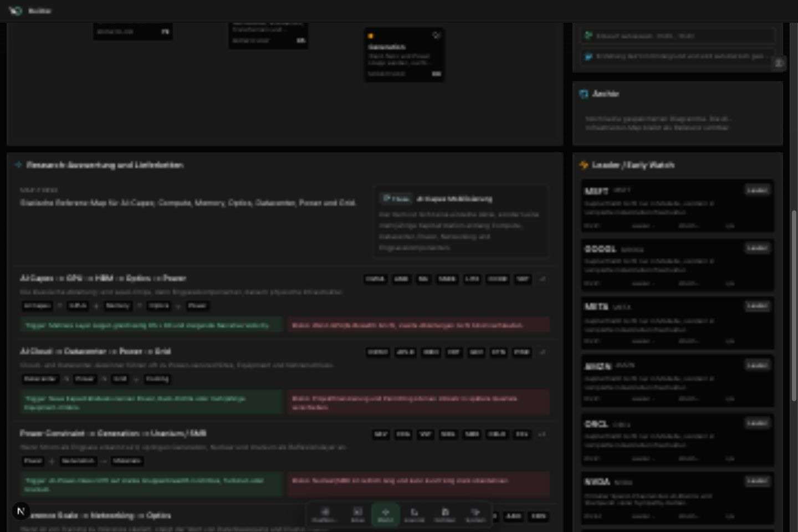
Task: Click the Memory chip under the AI Capex row
Action: coord(117,306)
